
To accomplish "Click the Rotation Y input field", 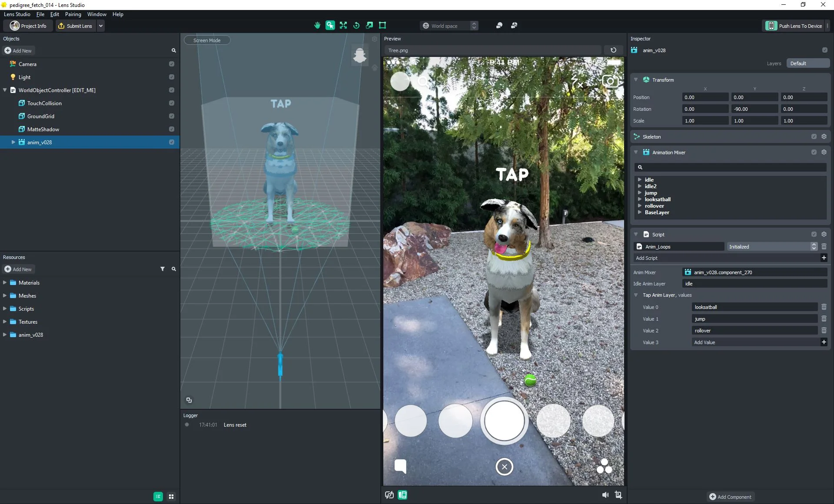I will [x=754, y=109].
